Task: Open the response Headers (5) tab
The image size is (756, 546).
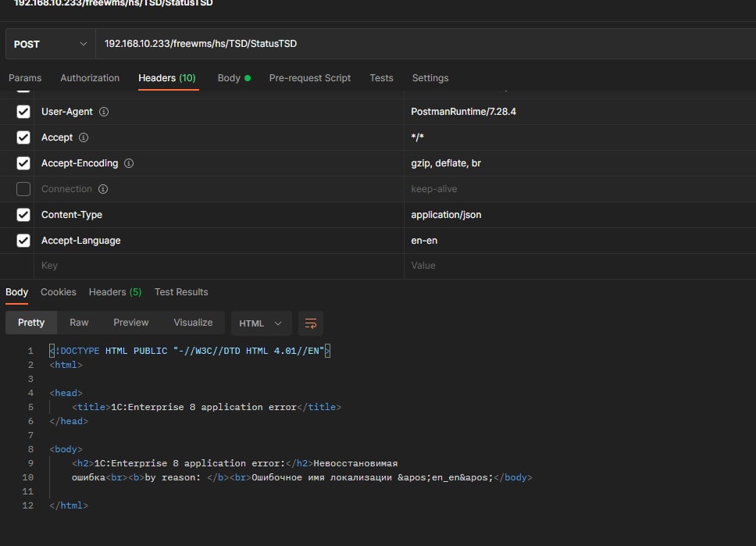Action: click(116, 292)
